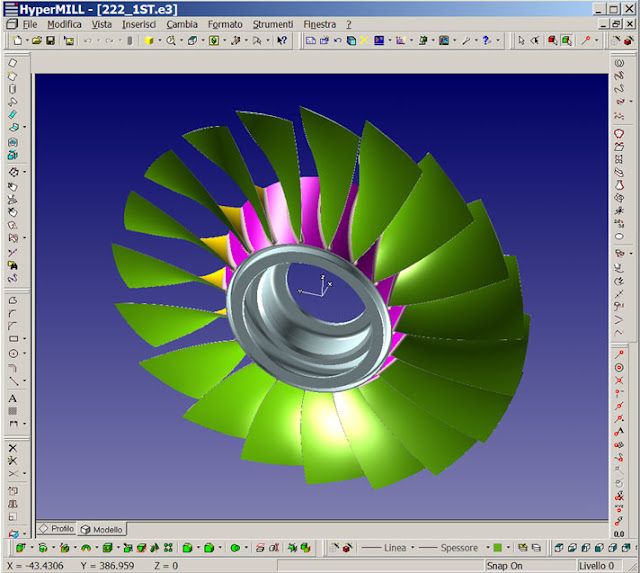Viewport: 640px width, 573px height.
Task: Click the first wireframe cube view icon at bottom right
Action: (559, 548)
